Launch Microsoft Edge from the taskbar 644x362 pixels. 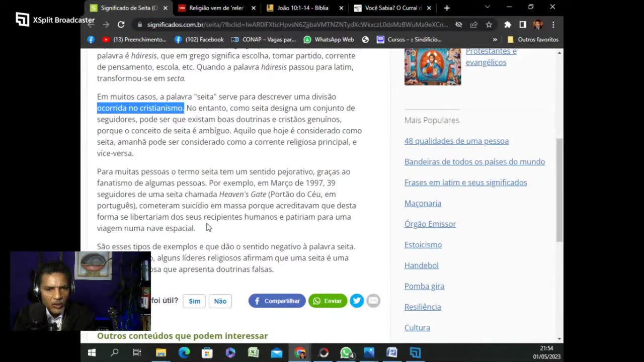click(x=184, y=352)
